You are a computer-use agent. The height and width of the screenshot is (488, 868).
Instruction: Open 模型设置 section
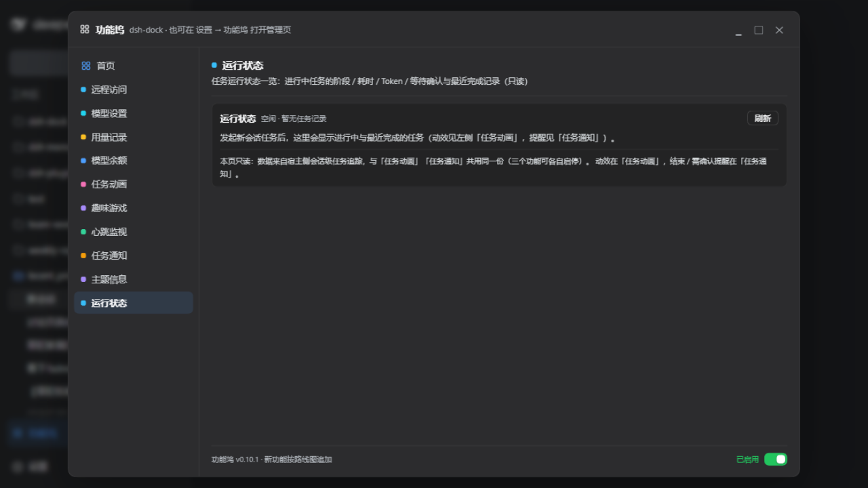tap(134, 113)
